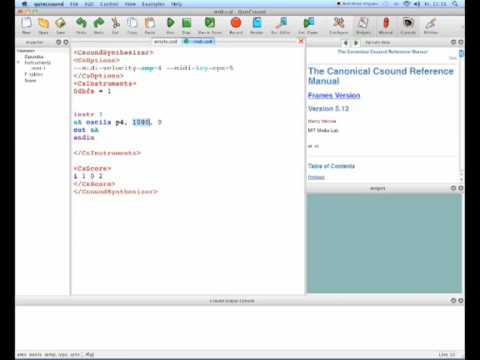Screen dimensions: 480x360
Task: Float the manual help panel
Action: point(453,42)
